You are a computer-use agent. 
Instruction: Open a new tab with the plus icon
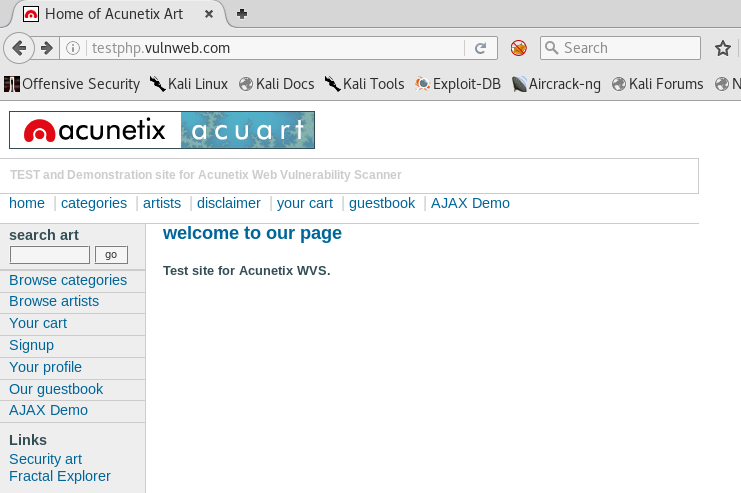[242, 14]
